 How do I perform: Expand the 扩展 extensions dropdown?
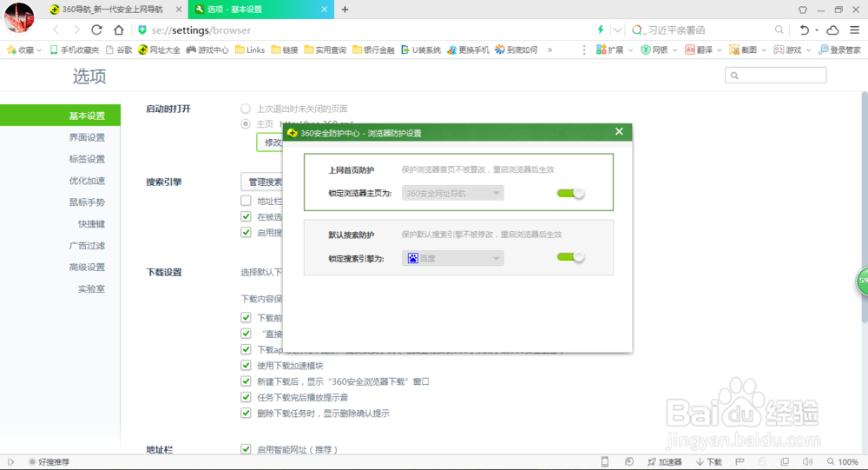(630, 50)
